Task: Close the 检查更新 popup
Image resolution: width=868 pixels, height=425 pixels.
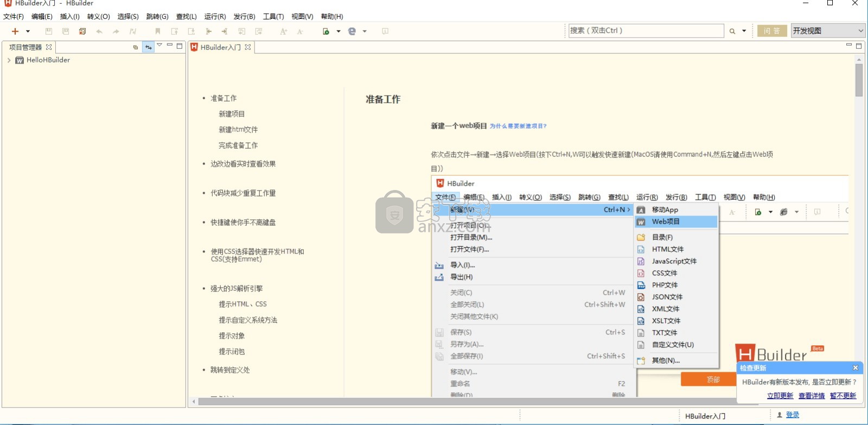Action: point(856,368)
